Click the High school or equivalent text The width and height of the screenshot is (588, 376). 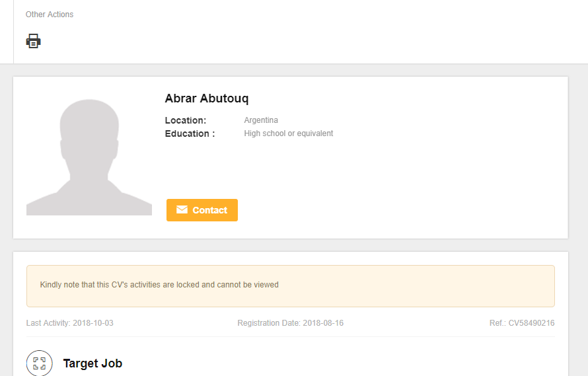[288, 133]
